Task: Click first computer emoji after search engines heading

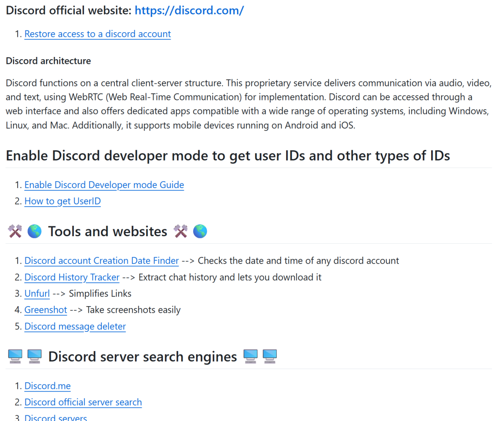Action: point(251,357)
